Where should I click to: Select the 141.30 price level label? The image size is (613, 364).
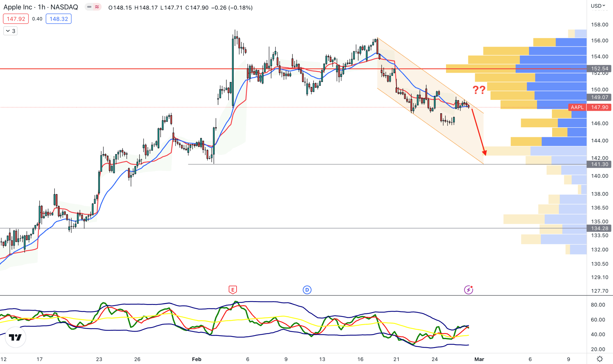599,164
